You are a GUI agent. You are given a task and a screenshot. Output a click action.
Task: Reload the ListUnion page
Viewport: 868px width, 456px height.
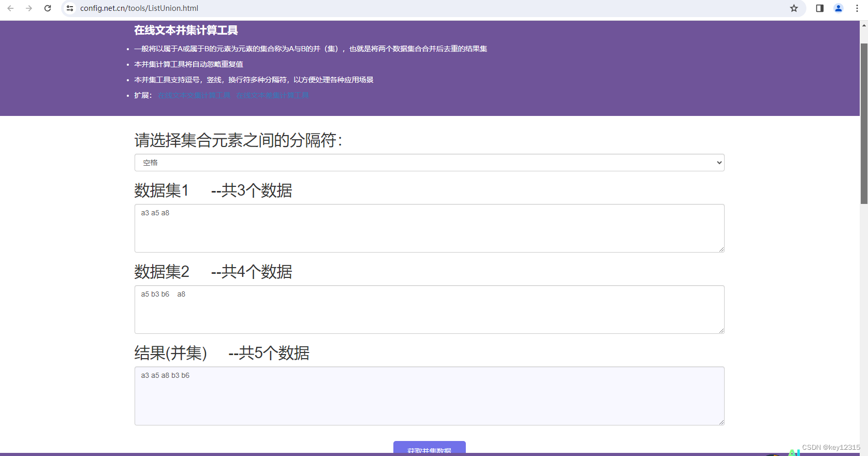pos(48,8)
